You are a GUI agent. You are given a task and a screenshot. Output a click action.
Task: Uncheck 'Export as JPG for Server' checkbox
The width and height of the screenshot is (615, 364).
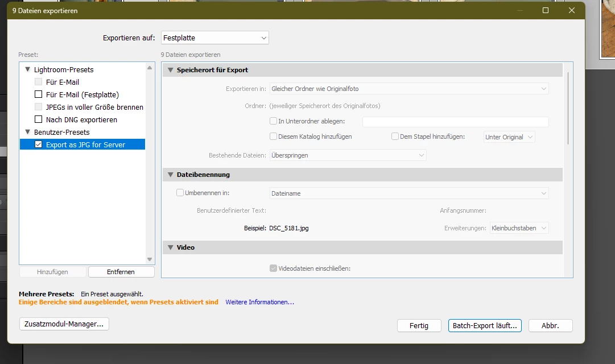39,144
